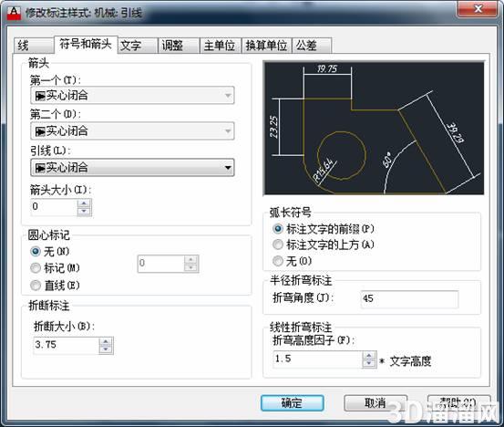The image size is (504, 427).
Task: Click the 圆心标记 size field
Action: point(161,264)
